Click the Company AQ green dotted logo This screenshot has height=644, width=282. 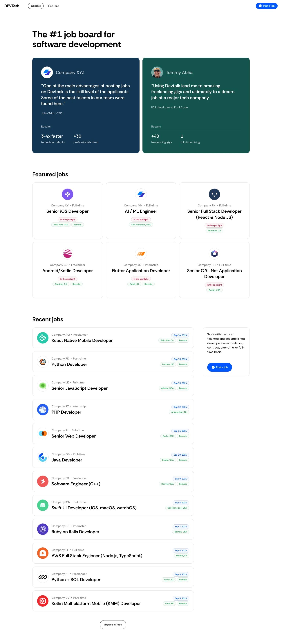pos(43,338)
